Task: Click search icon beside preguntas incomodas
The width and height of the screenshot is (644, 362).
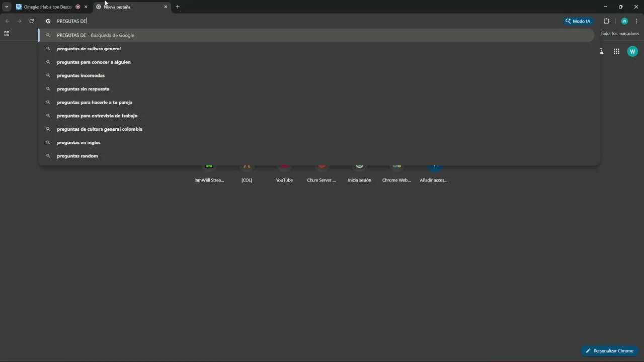Action: point(48,75)
